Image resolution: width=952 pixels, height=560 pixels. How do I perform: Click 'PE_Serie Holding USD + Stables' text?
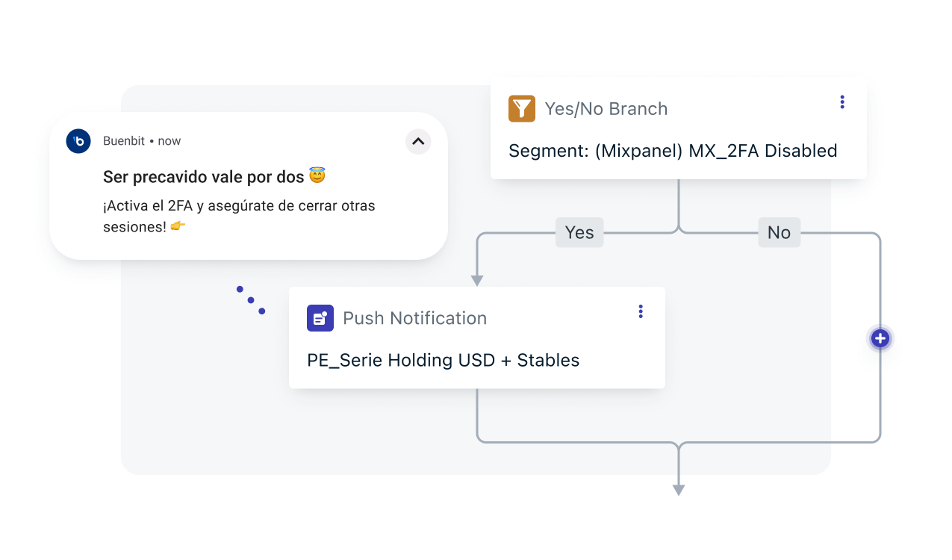444,360
